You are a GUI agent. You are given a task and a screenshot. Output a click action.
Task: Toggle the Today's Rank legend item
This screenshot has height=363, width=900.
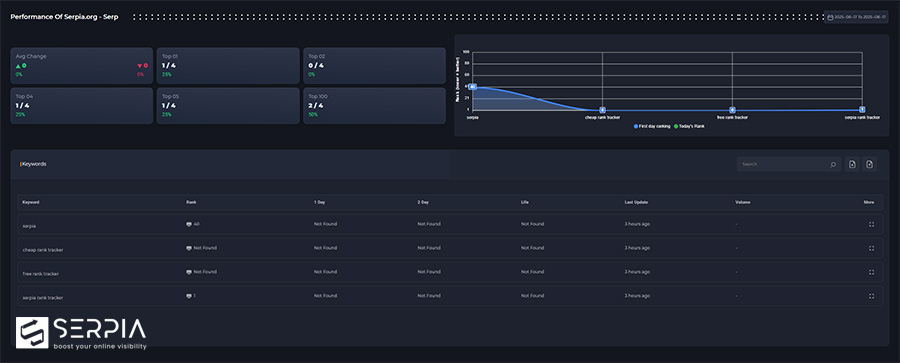689,126
